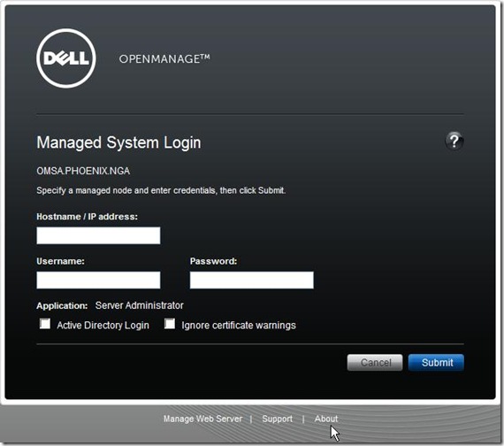504x446 pixels.
Task: Click the Dell logo
Action: coord(66,58)
